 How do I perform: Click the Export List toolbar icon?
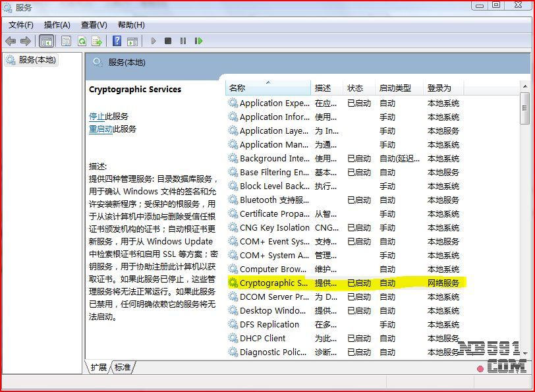97,41
